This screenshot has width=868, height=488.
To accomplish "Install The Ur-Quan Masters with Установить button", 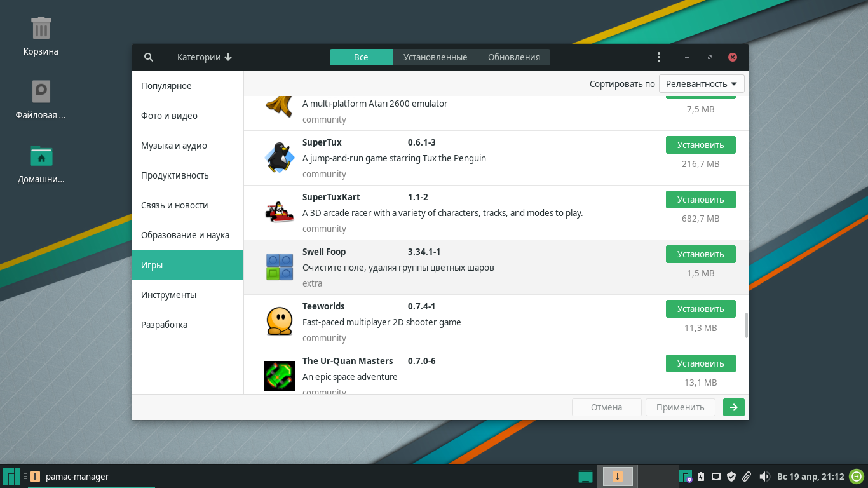I will (x=701, y=363).
